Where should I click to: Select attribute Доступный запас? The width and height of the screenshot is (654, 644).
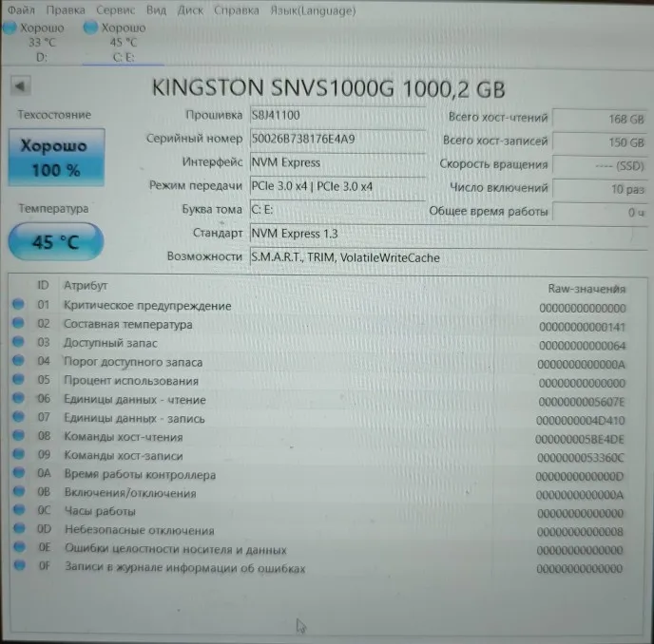click(110, 343)
